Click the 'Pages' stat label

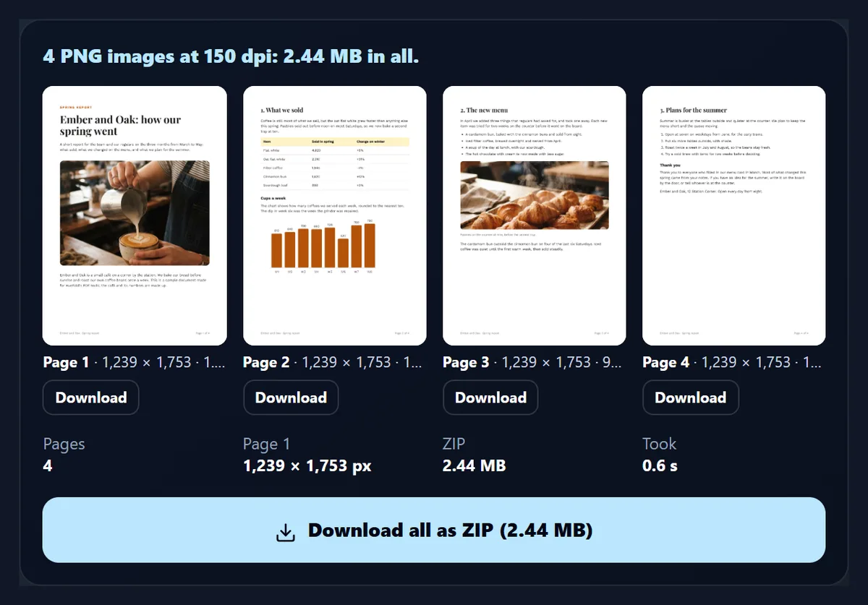(64, 444)
